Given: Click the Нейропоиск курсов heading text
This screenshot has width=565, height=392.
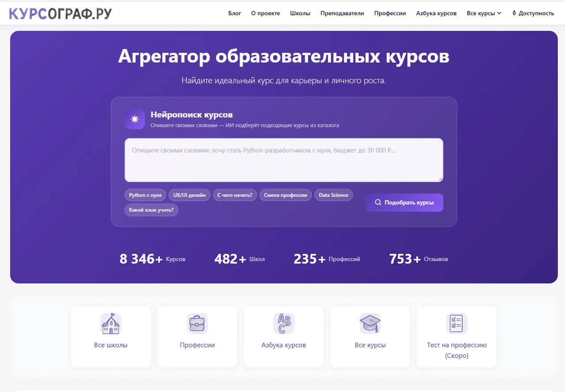Looking at the screenshot, I should 192,115.
